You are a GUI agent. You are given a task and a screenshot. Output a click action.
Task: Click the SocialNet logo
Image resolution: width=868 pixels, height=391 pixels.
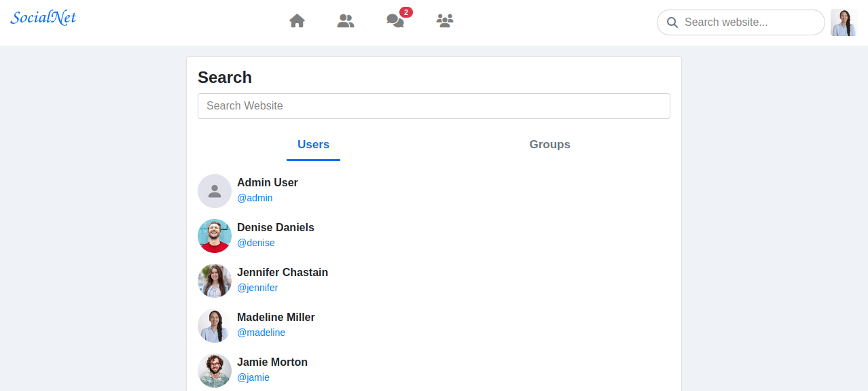[43, 18]
